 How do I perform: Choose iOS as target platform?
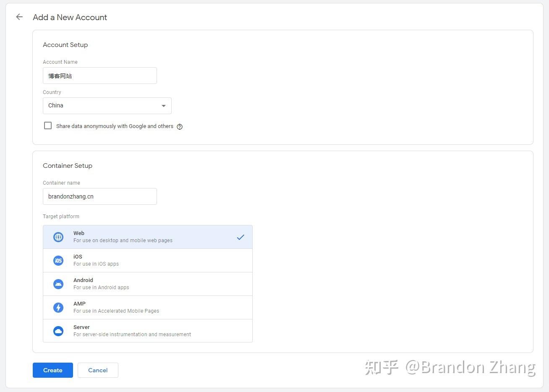click(x=148, y=261)
